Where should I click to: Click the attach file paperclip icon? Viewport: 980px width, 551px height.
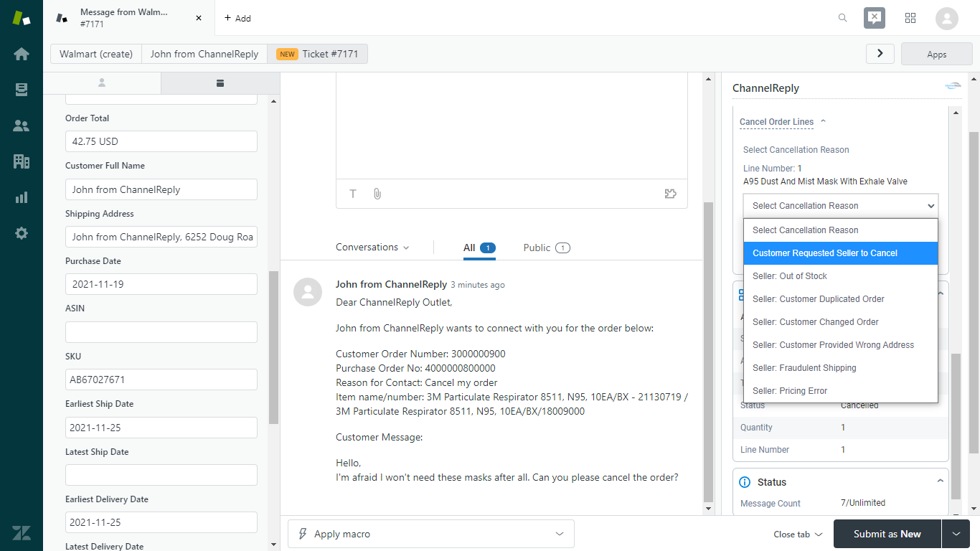click(377, 194)
